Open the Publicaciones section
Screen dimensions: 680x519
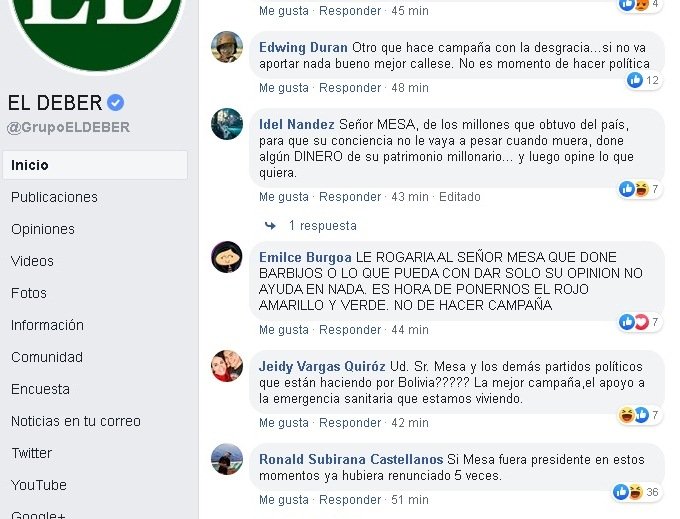pos(54,197)
